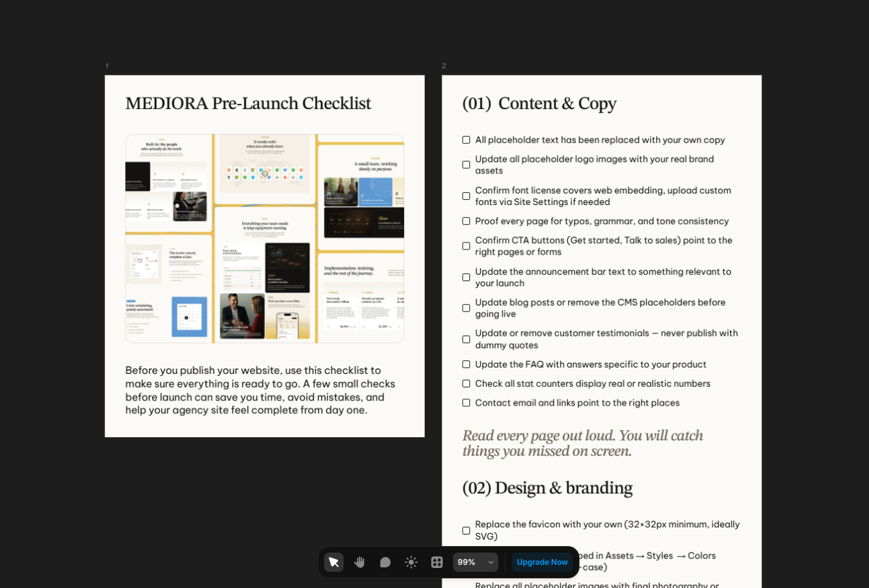Select the arrow cursor tool
Viewport: 869px width, 588px height.
334,562
